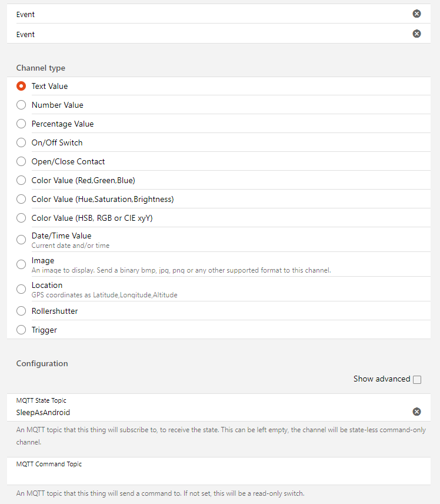Select the Trigger channel type
This screenshot has height=504, width=440.
[x=21, y=330]
